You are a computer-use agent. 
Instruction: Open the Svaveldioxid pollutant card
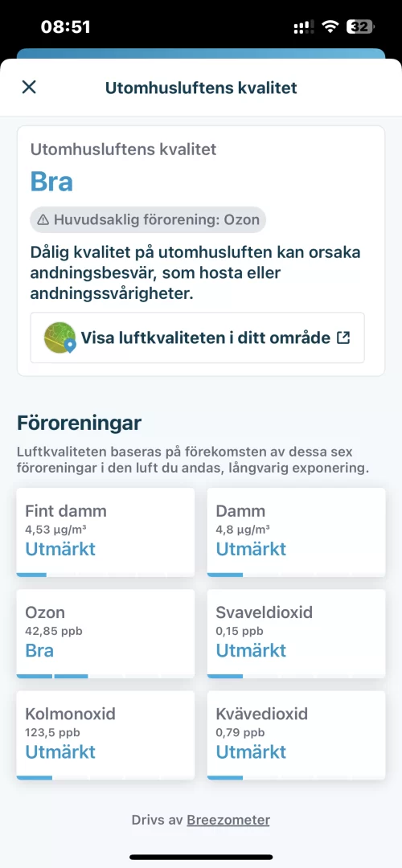(x=296, y=633)
